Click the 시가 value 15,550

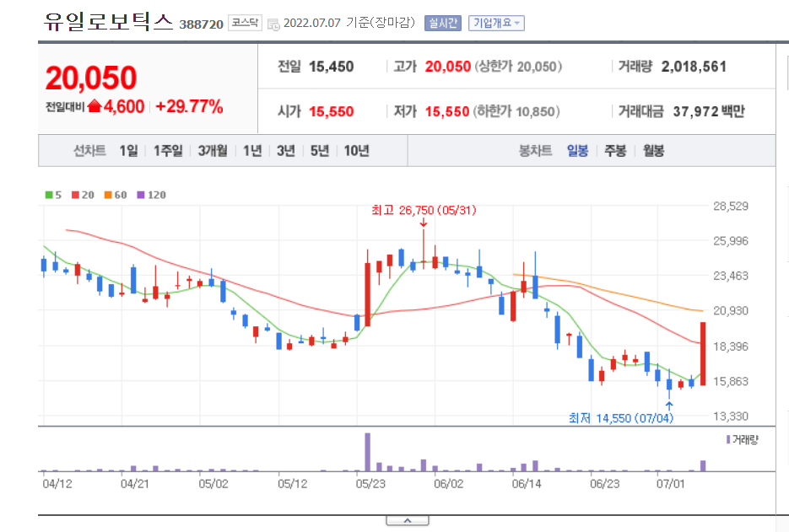pyautogui.click(x=331, y=111)
